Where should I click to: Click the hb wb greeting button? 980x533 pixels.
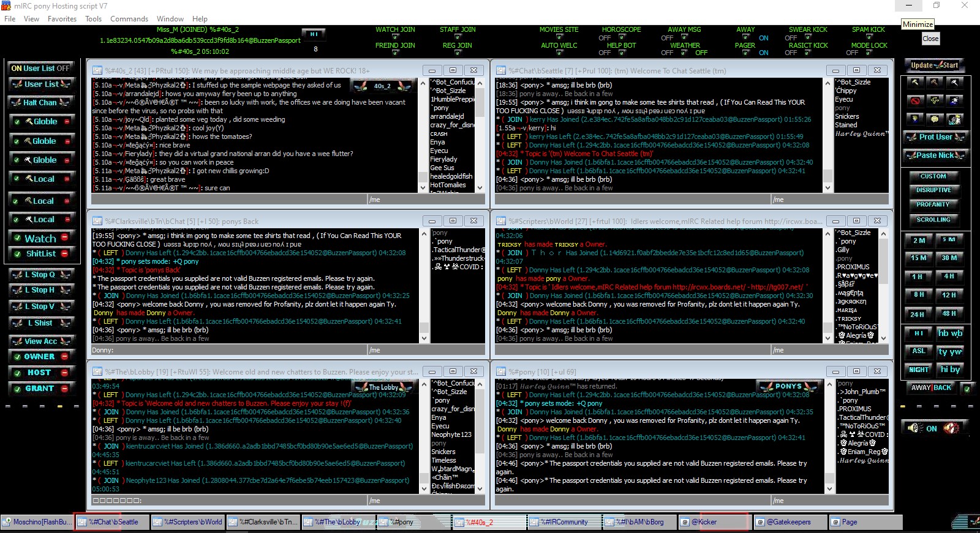coord(950,334)
